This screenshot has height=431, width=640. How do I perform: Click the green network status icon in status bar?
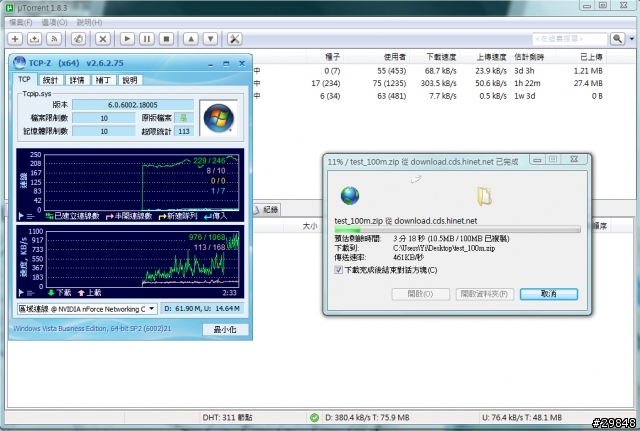[314, 417]
